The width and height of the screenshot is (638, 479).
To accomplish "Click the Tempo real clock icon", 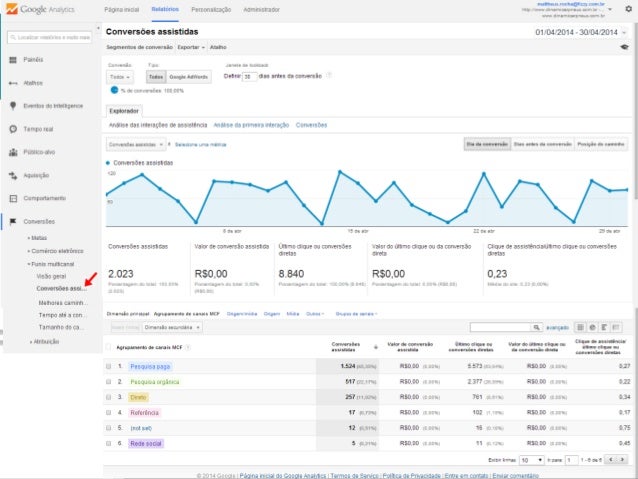I will tap(12, 129).
